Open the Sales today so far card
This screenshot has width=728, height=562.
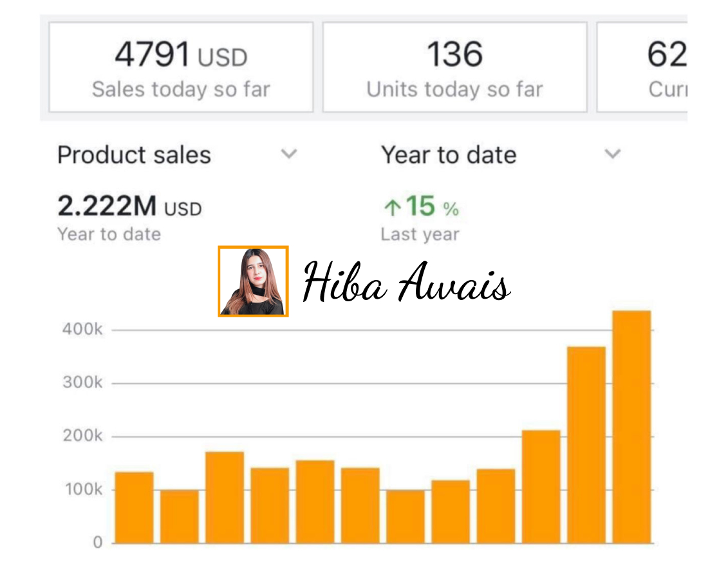tap(181, 67)
